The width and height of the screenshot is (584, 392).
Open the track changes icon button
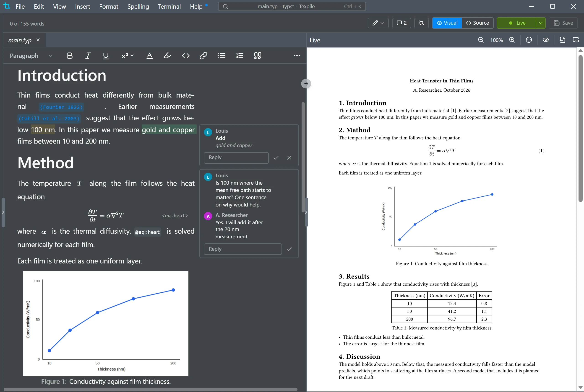[421, 23]
